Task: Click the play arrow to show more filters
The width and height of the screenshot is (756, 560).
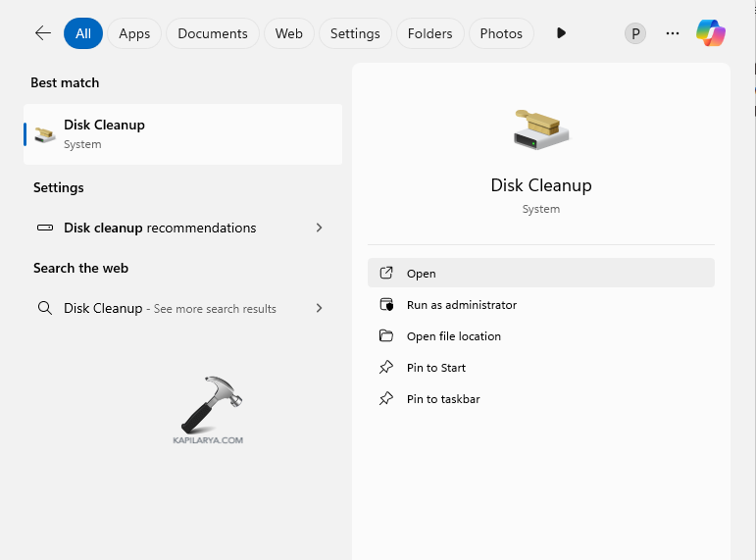Action: point(561,33)
